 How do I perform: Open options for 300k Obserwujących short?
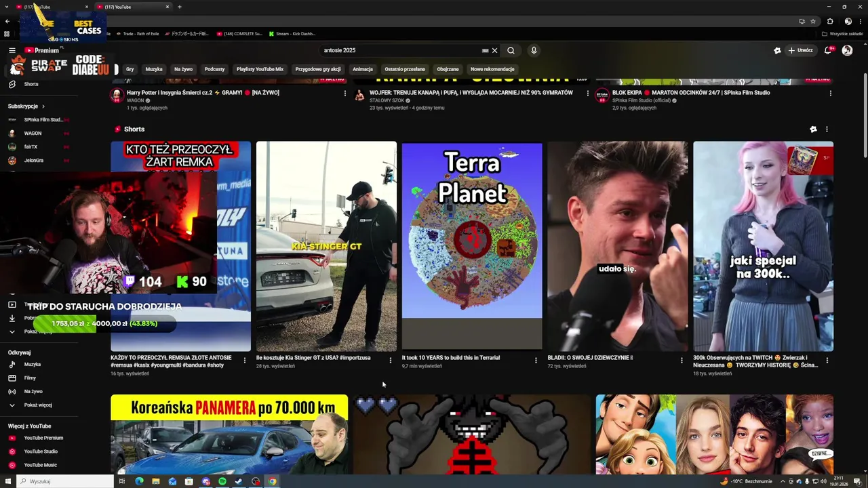pyautogui.click(x=827, y=360)
